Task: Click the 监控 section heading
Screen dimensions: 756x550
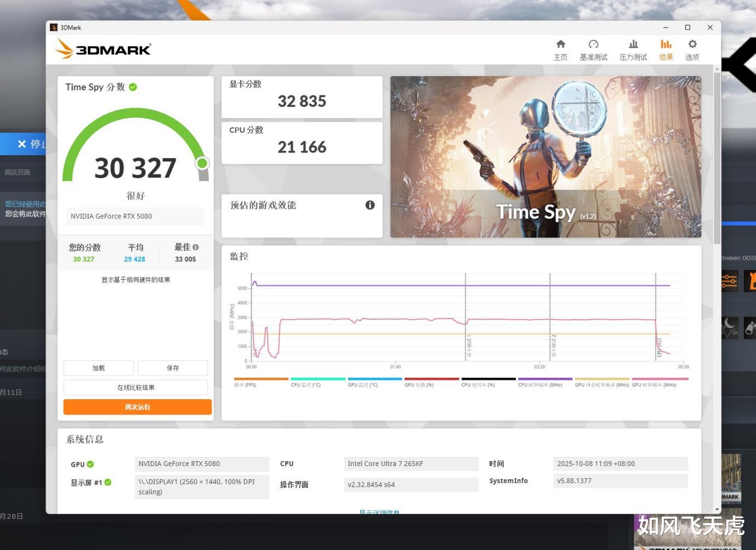Action: [239, 256]
